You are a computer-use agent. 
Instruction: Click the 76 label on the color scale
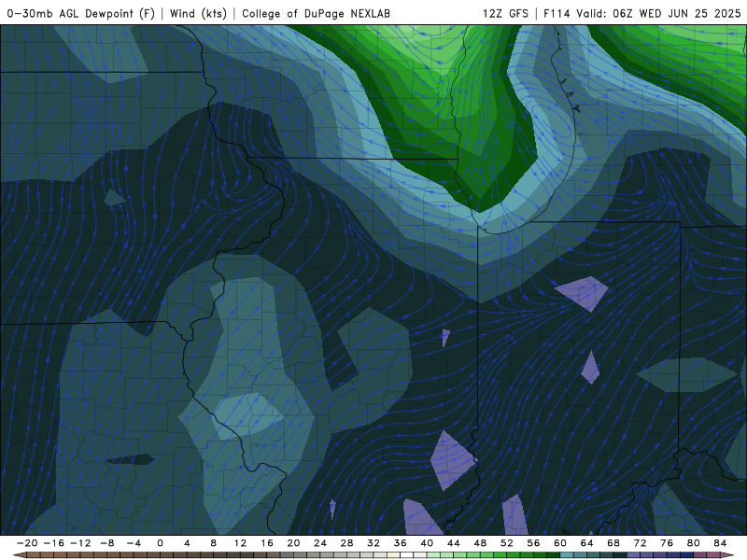[x=667, y=543]
